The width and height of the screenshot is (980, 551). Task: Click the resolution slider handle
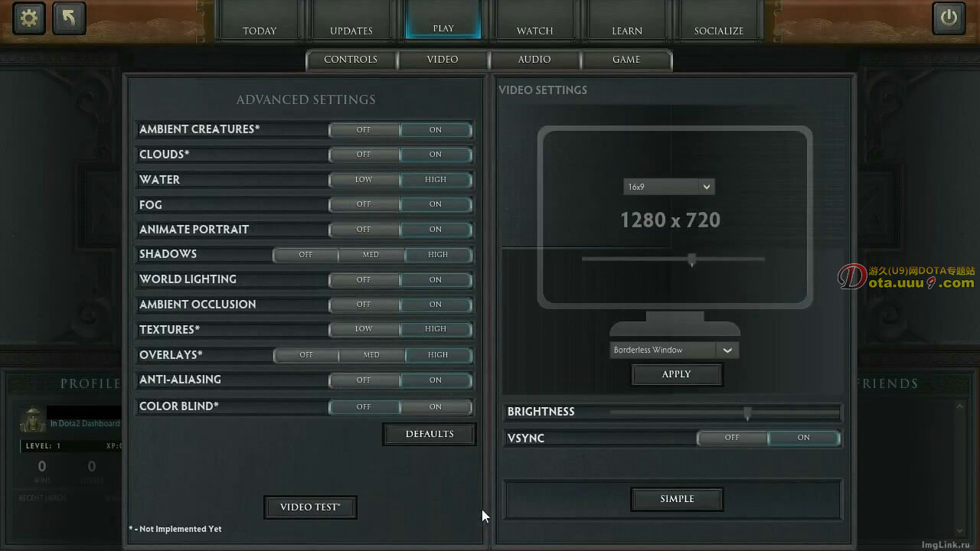pyautogui.click(x=692, y=260)
